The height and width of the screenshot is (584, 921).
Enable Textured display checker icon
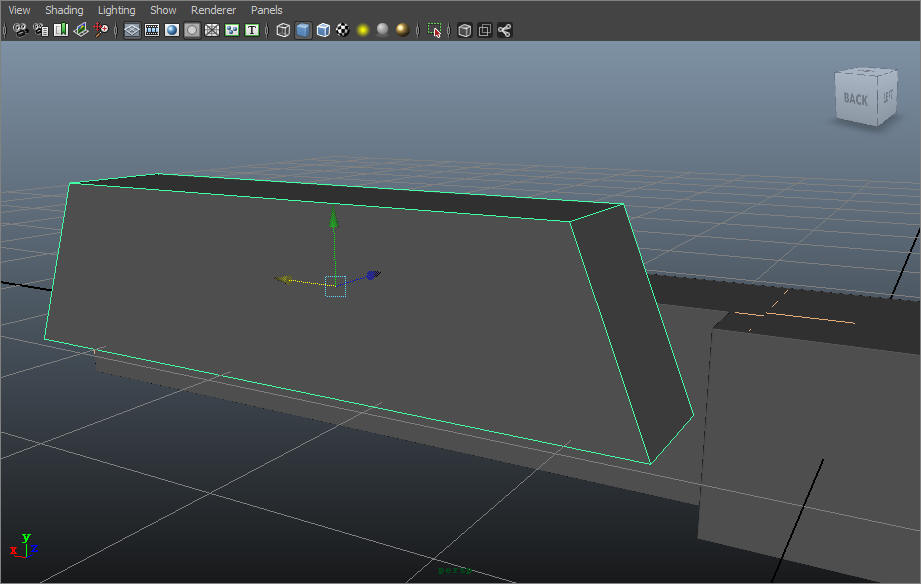point(343,30)
